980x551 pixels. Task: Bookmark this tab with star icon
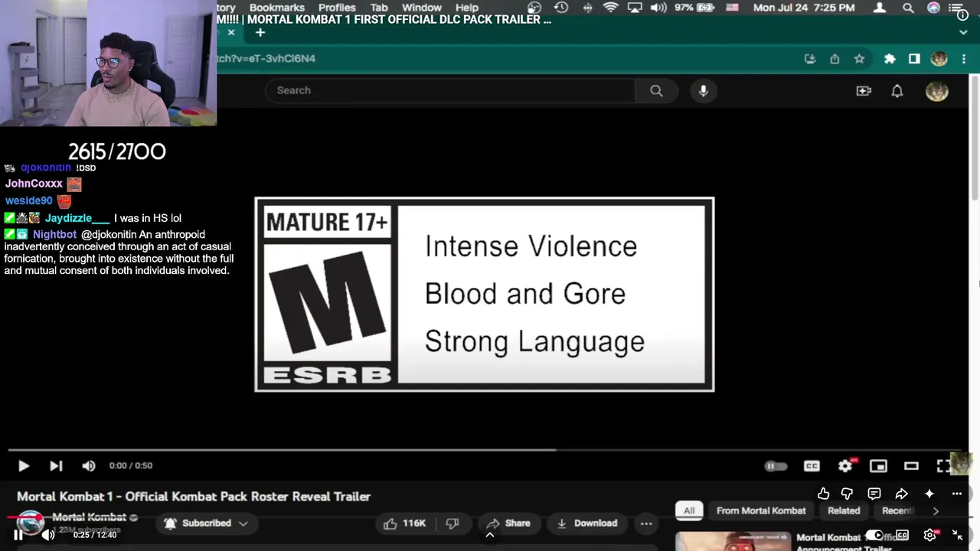click(x=860, y=59)
